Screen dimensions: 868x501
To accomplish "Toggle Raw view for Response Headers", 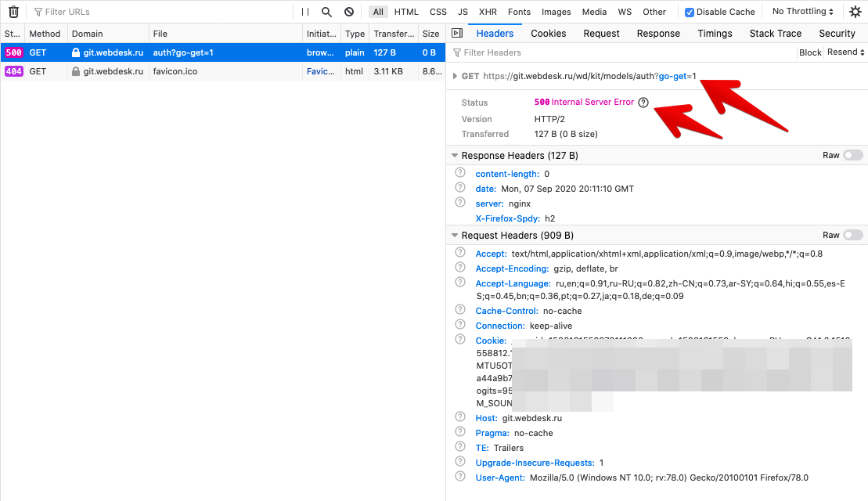I will coord(852,155).
